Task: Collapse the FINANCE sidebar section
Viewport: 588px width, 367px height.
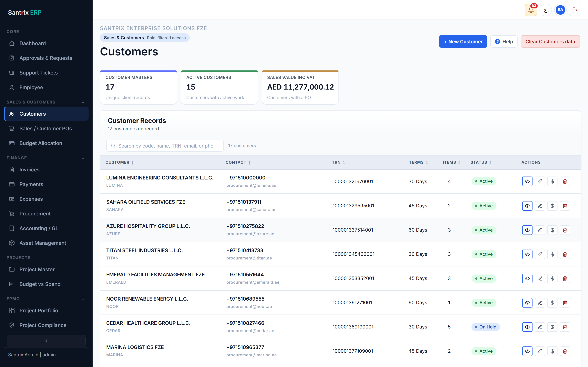Action: (83, 158)
